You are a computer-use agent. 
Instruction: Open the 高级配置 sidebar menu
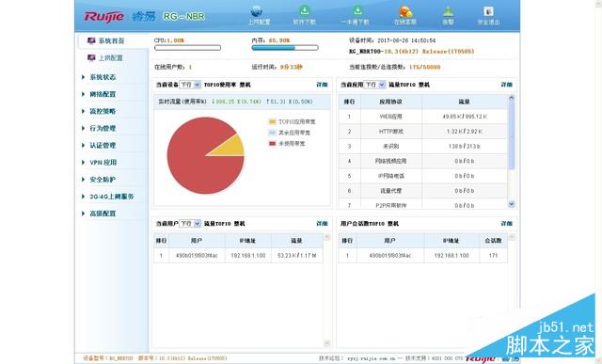pos(103,214)
